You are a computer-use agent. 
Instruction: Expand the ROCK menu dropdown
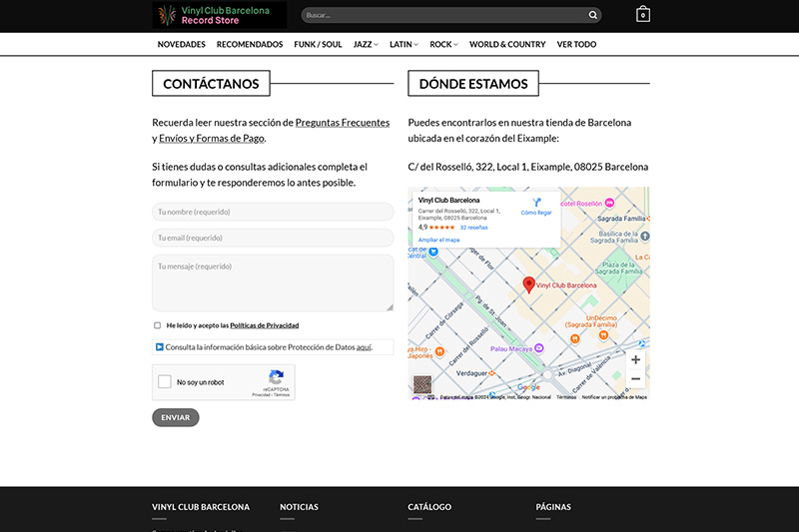coord(443,44)
